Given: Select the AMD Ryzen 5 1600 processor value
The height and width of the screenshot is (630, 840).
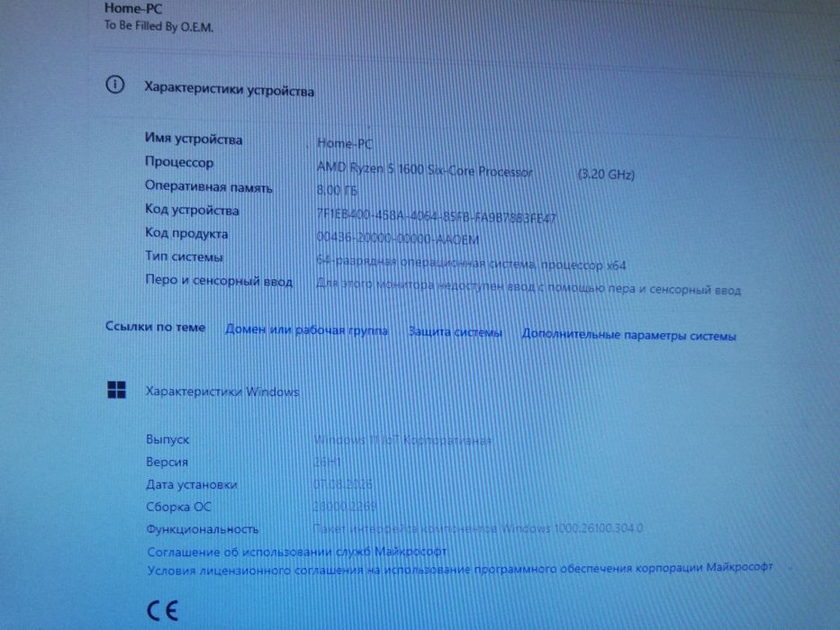Looking at the screenshot, I should (x=425, y=170).
